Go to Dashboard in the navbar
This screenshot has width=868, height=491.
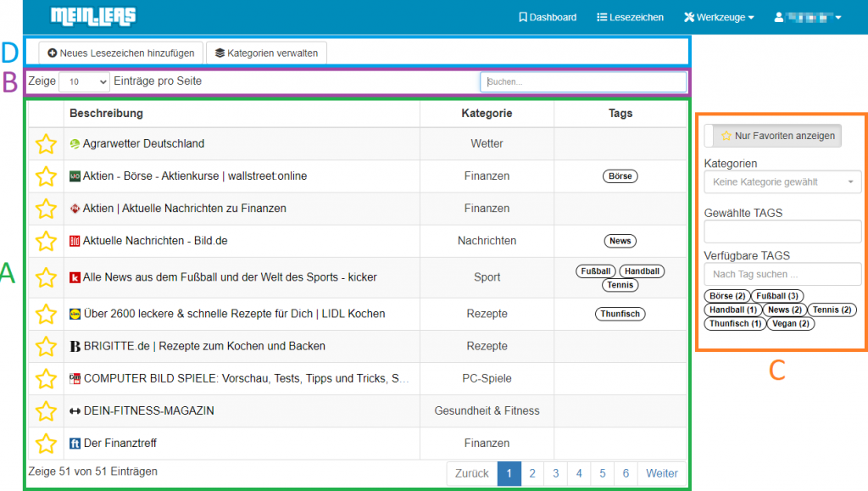(x=548, y=17)
